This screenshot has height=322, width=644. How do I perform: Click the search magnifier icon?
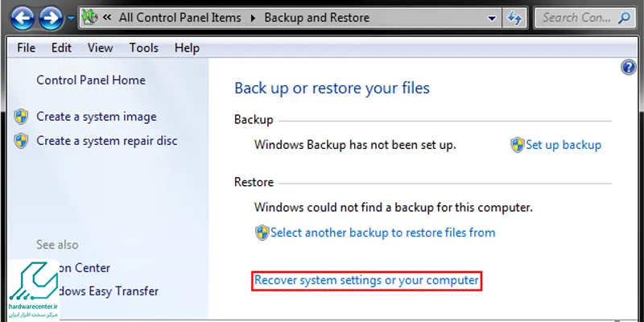624,18
